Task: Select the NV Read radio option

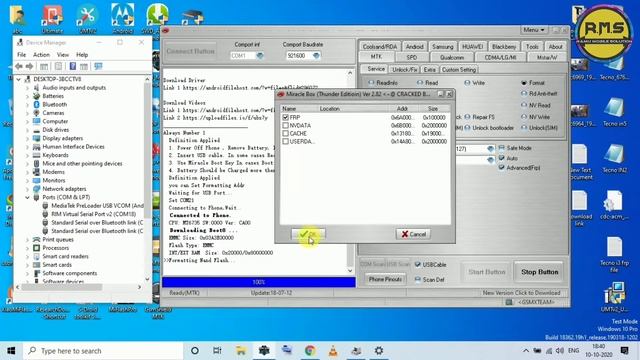Action: coord(524,105)
